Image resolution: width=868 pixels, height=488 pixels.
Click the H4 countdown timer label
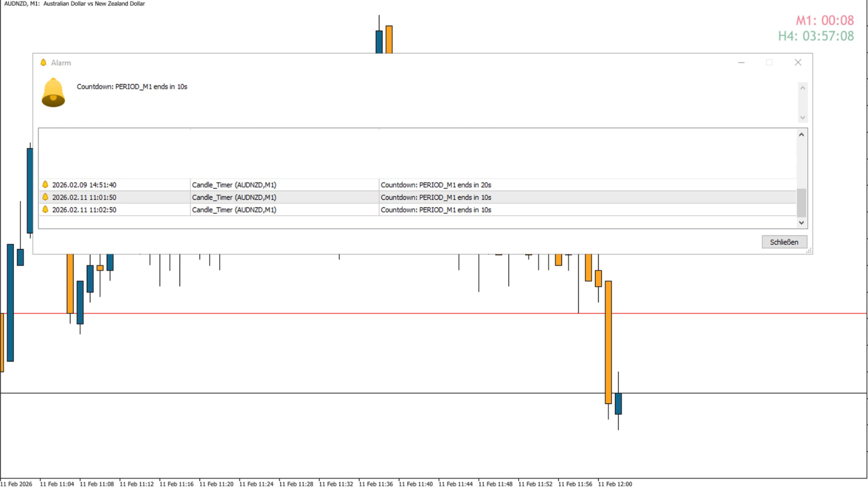coord(816,36)
